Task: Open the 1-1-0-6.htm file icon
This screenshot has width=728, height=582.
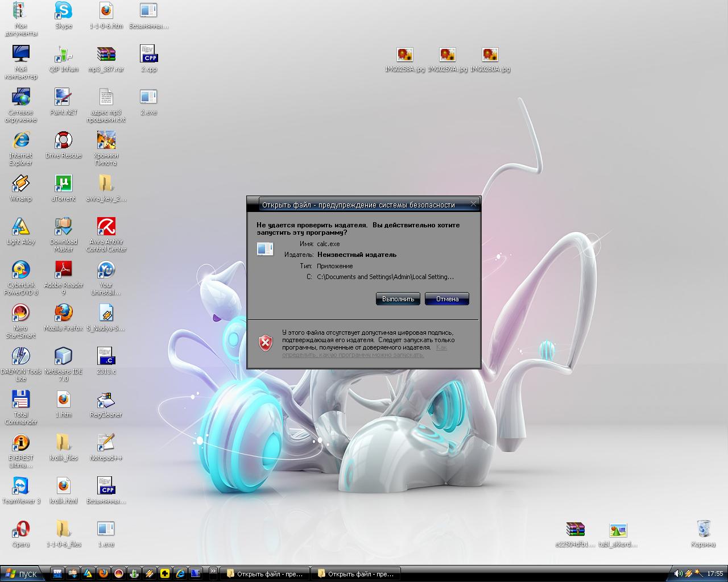Action: pyautogui.click(x=106, y=16)
